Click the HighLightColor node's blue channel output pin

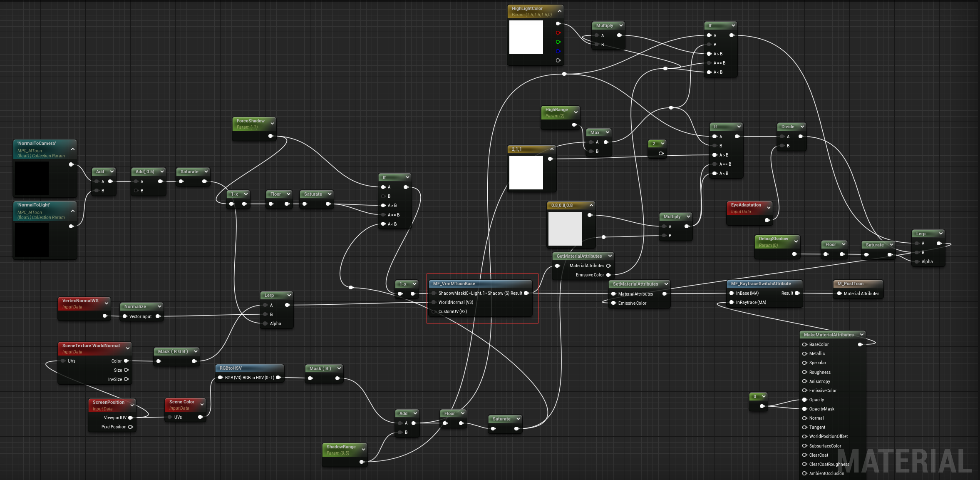coord(558,51)
